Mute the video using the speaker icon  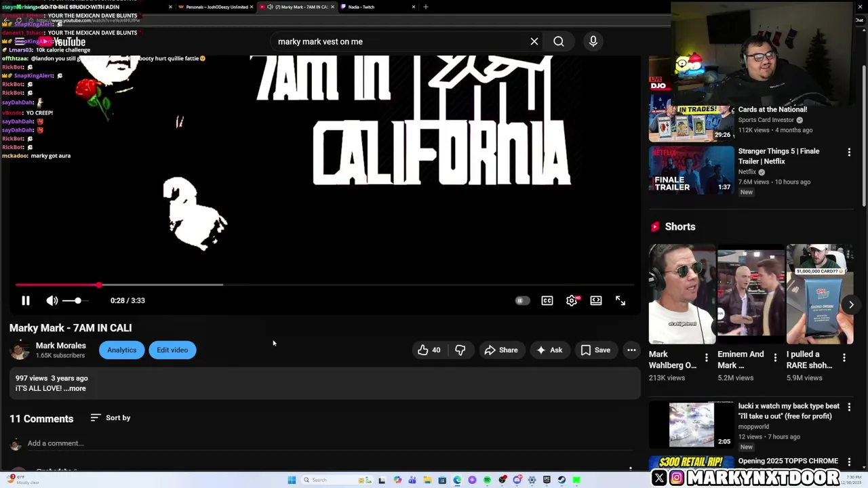(x=52, y=300)
